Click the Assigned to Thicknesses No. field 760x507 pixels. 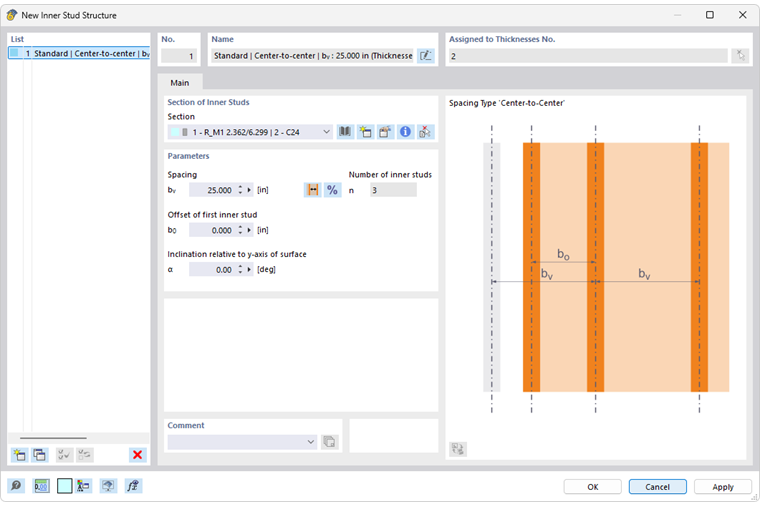coord(588,56)
